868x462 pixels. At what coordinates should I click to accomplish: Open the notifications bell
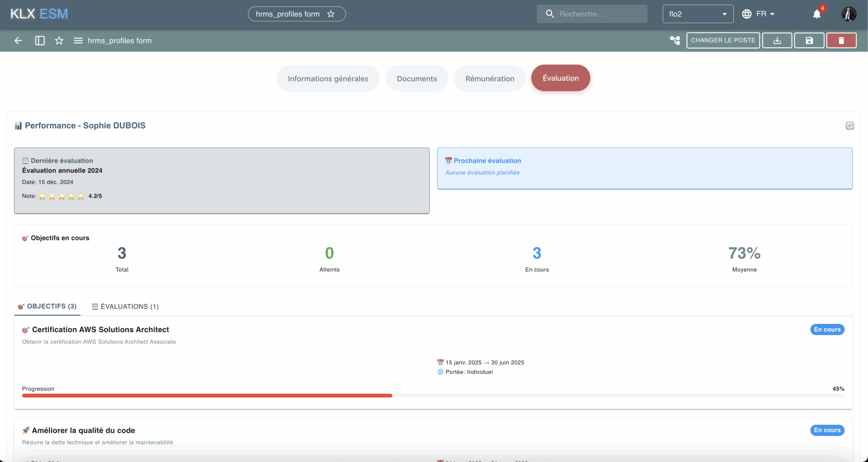point(817,14)
